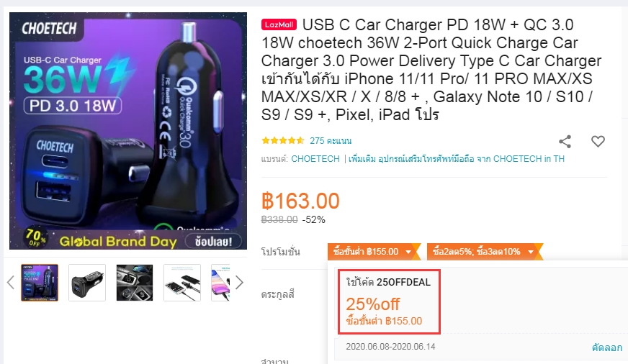Screen dimensions: 628x364
Task: Click the Global Brand Day shop now button
Action: click(x=214, y=241)
